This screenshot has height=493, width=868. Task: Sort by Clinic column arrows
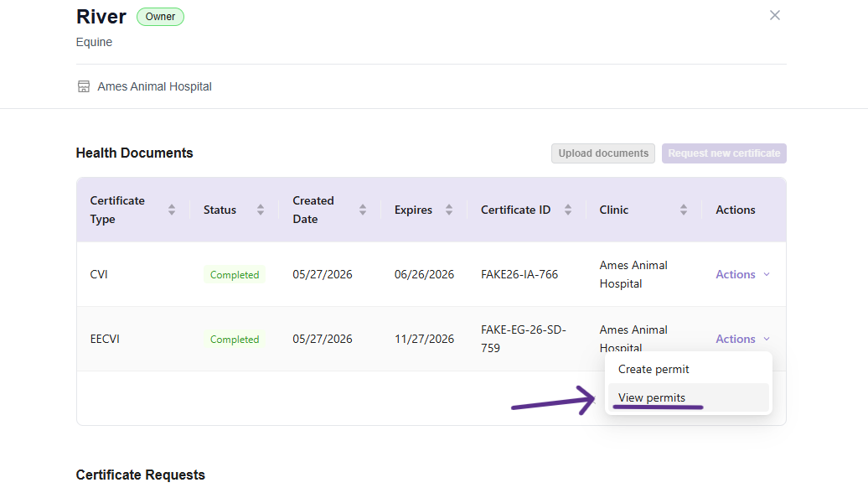(684, 210)
